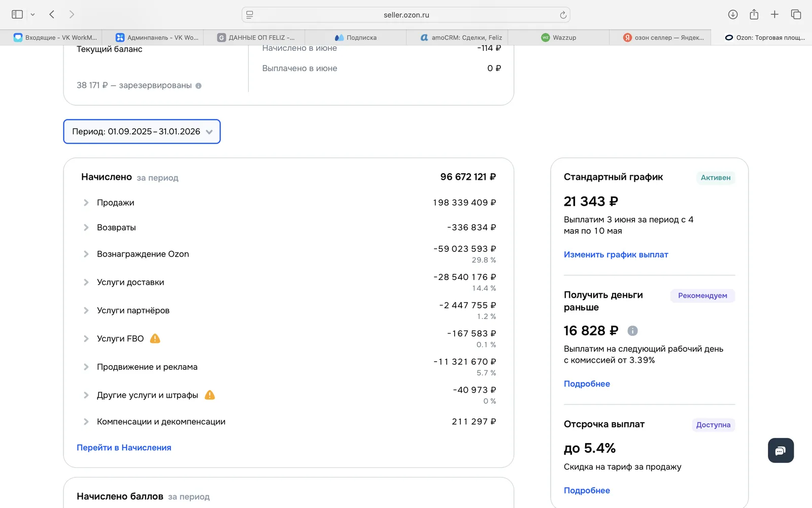Screen dimensions: 812x508
Task: Toggle the Safari sidebar
Action: click(17, 15)
